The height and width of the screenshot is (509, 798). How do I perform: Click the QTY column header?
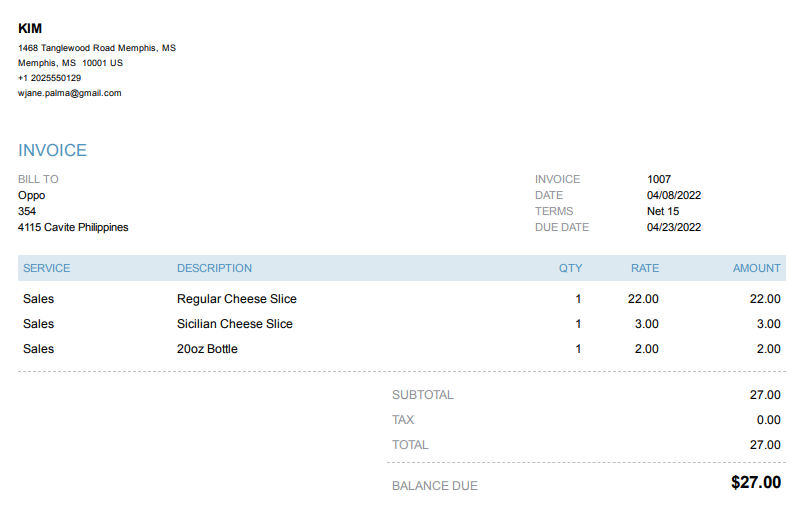pos(570,268)
